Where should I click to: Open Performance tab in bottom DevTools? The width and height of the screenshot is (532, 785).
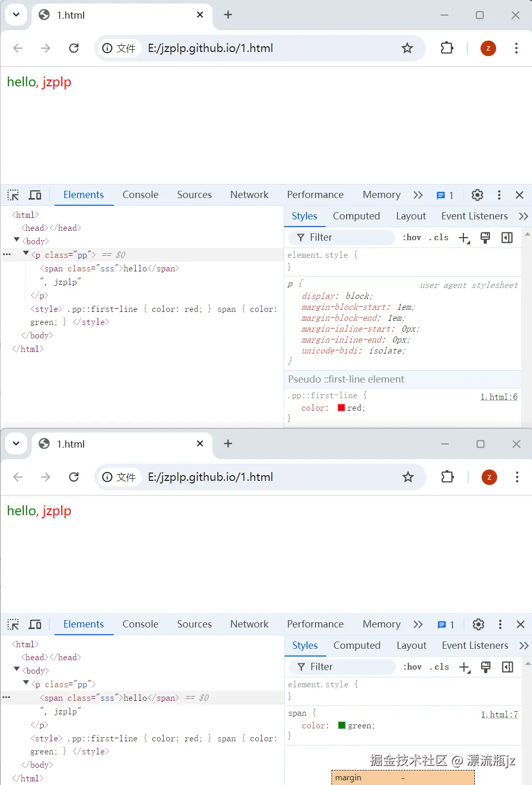pyautogui.click(x=315, y=624)
